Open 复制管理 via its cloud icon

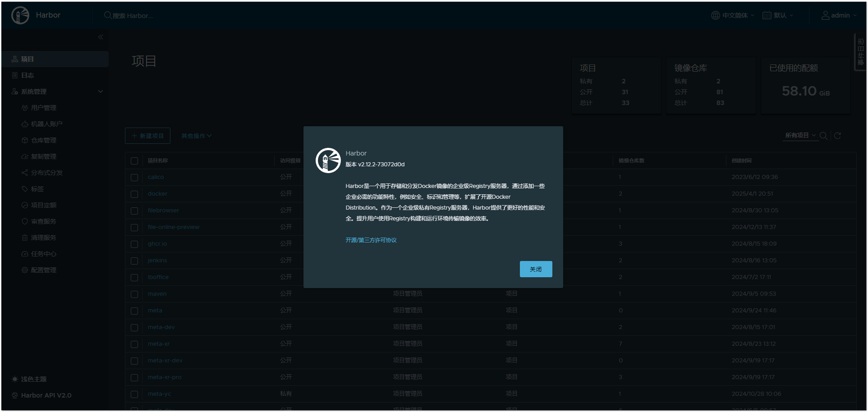coord(25,156)
